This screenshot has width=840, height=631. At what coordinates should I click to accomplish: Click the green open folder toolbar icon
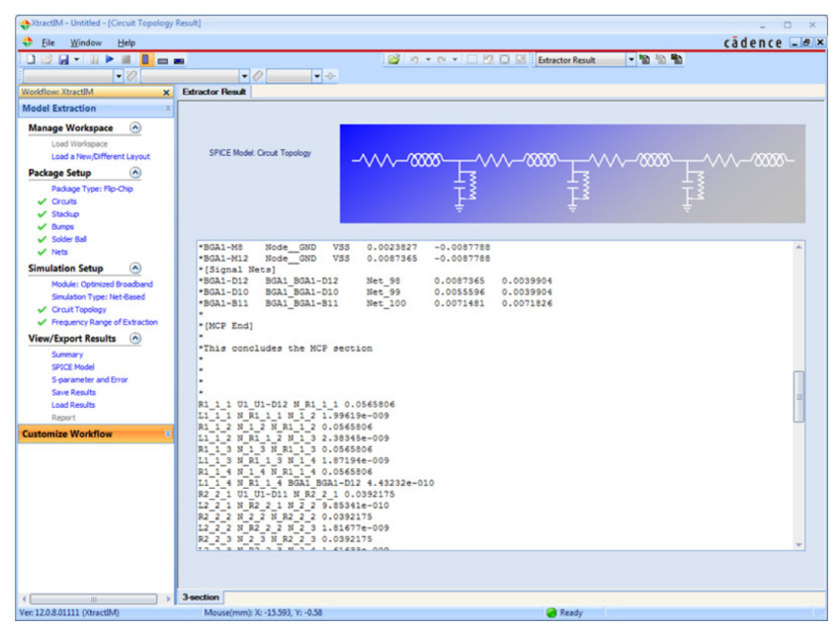tap(393, 60)
